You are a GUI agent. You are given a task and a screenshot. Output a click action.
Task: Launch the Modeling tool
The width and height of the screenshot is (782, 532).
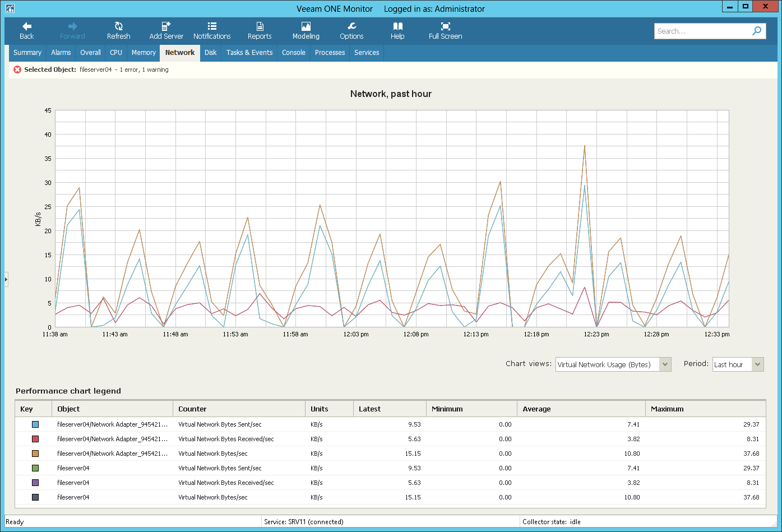coord(306,31)
